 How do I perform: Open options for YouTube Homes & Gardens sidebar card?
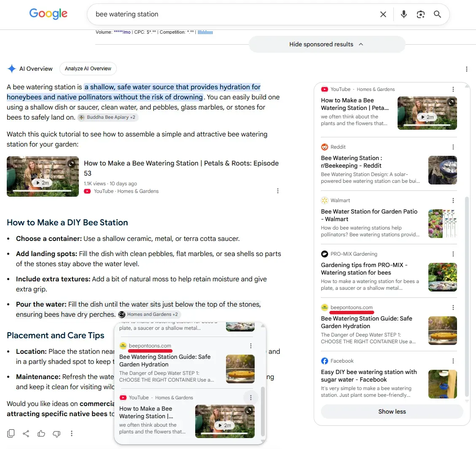click(453, 89)
